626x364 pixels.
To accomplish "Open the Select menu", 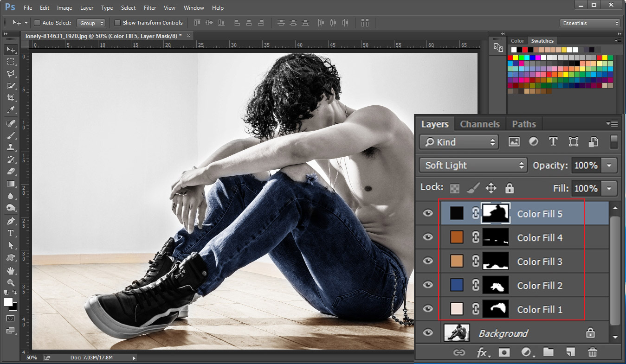I will (x=129, y=8).
